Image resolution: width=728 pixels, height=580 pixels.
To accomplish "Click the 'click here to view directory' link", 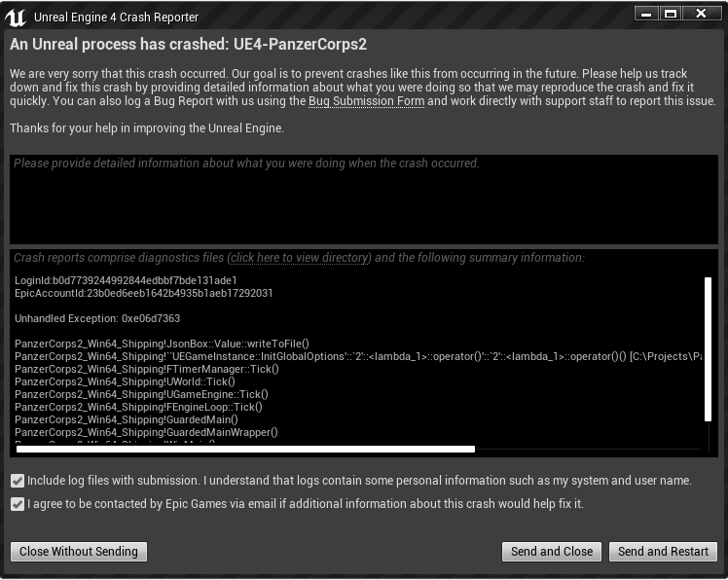I will pyautogui.click(x=300, y=258).
